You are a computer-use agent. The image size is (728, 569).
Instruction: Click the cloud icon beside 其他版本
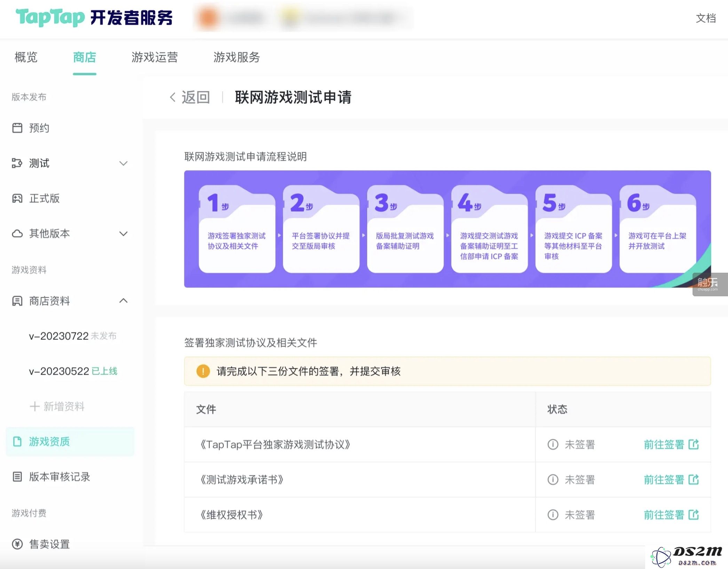17,233
